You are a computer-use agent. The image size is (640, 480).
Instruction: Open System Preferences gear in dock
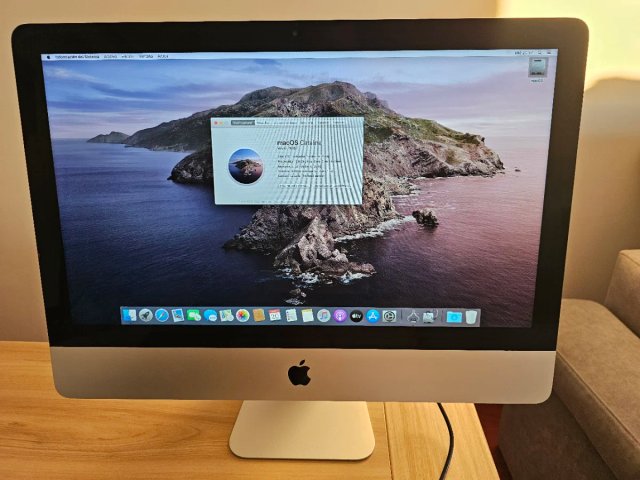tap(389, 316)
